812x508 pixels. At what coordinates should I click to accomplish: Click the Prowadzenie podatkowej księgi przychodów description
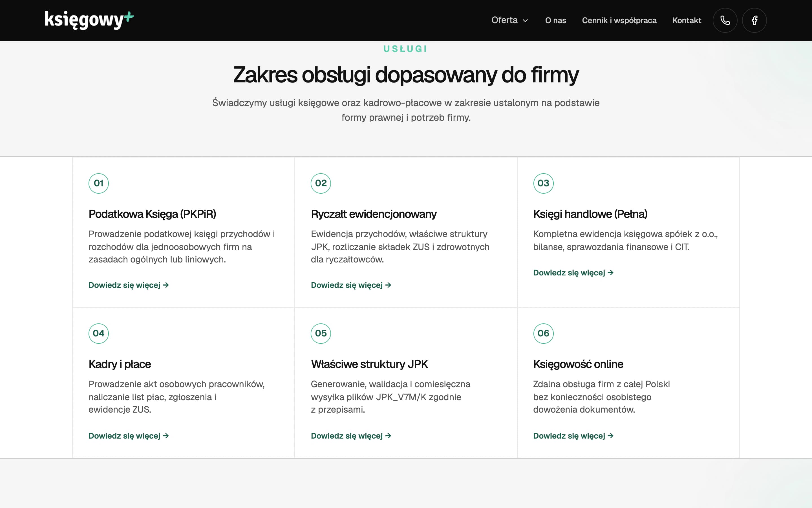tap(182, 247)
